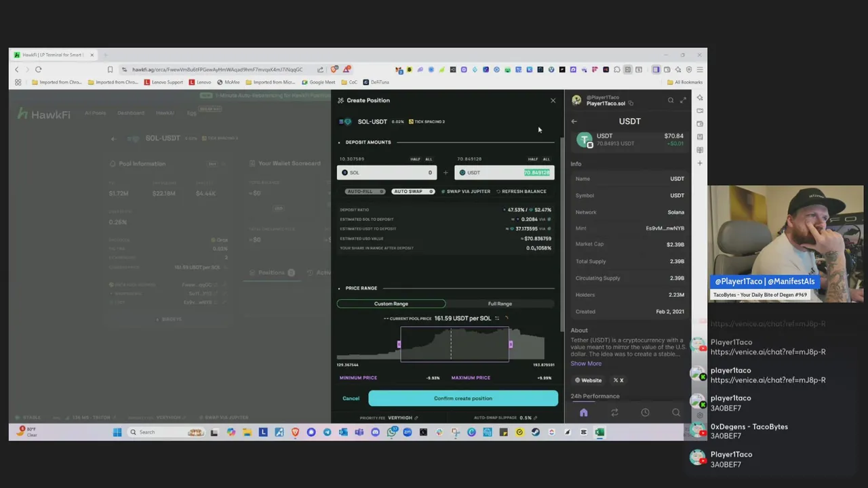Open All Bookmarks folder
Screen dimensions: 868x488
click(685, 82)
